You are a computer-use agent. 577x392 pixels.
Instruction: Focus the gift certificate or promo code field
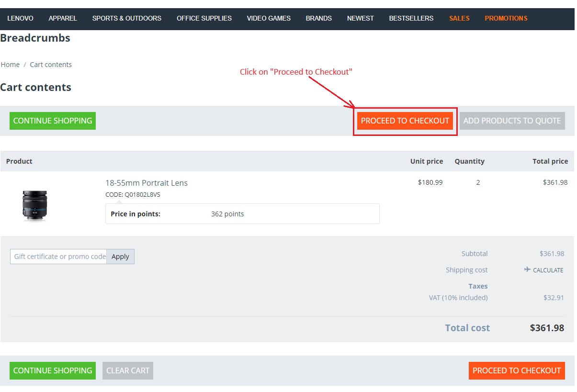click(58, 257)
